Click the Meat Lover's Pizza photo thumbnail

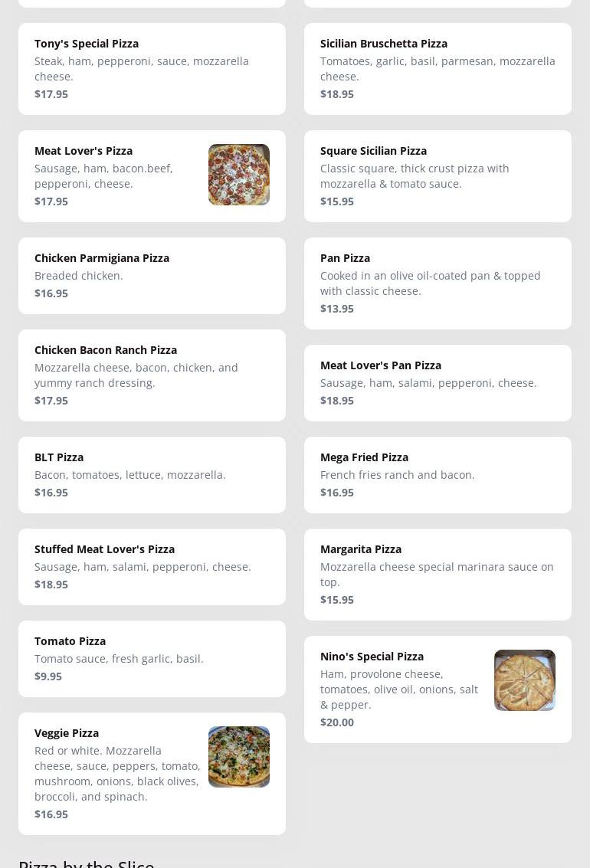pos(239,175)
